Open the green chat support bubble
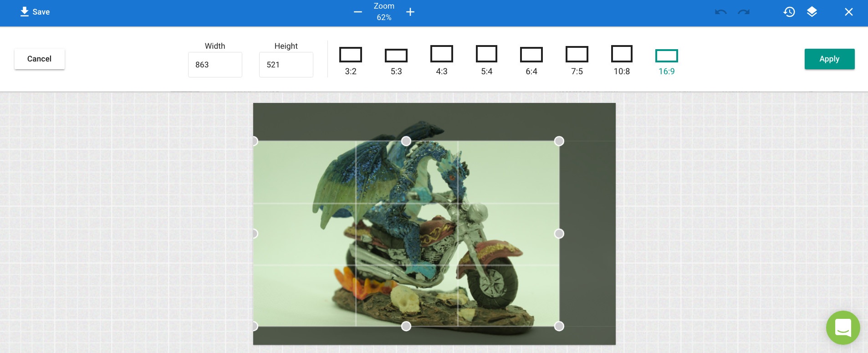The width and height of the screenshot is (868, 353). (843, 327)
